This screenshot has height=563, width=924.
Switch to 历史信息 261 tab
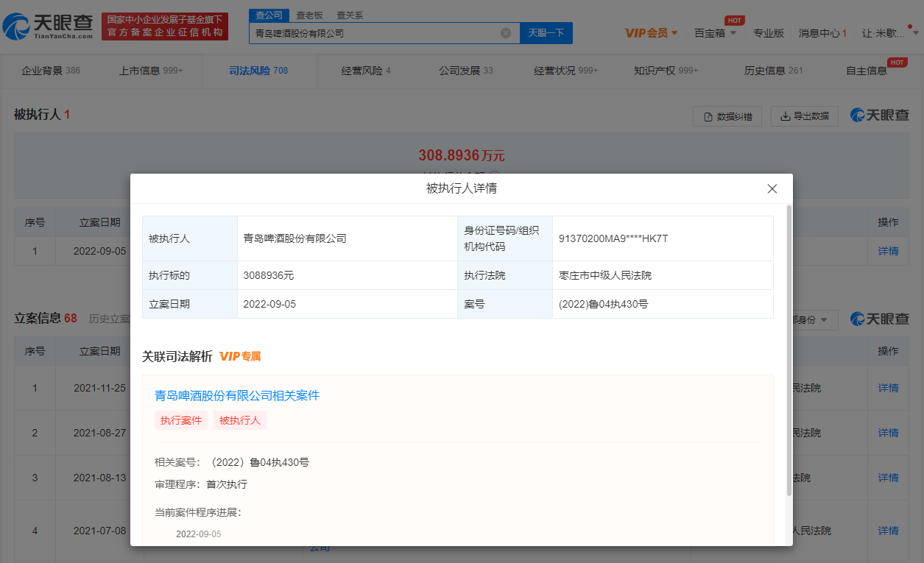[x=774, y=71]
